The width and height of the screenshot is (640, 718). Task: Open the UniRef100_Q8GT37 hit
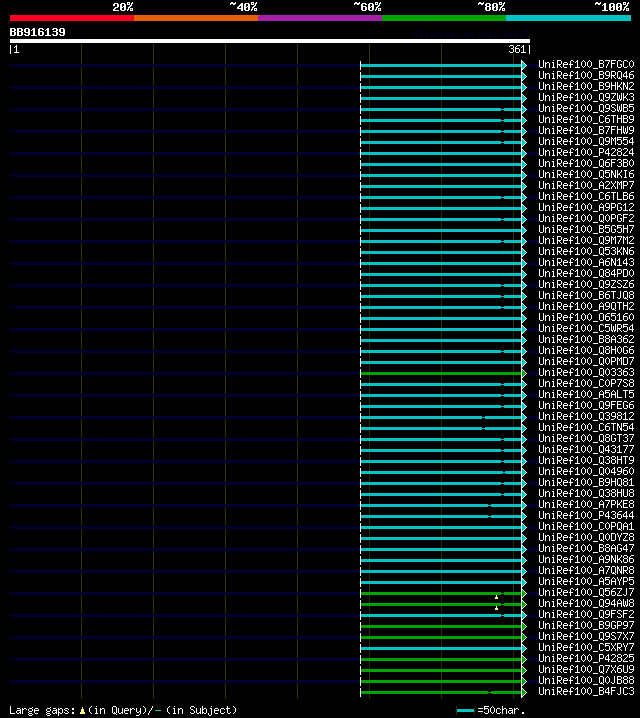point(586,438)
